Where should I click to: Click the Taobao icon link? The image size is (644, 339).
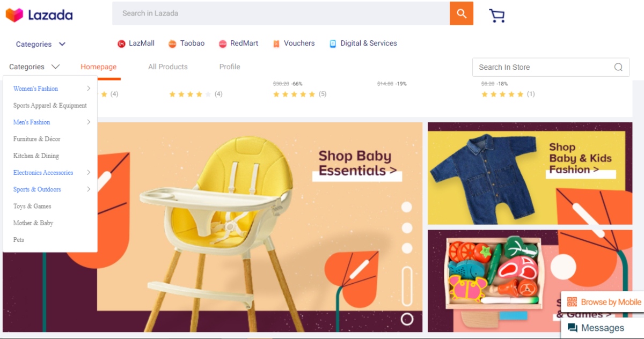172,43
